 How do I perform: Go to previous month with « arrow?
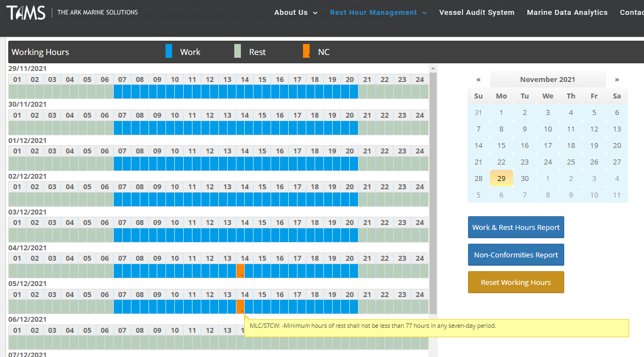click(478, 79)
